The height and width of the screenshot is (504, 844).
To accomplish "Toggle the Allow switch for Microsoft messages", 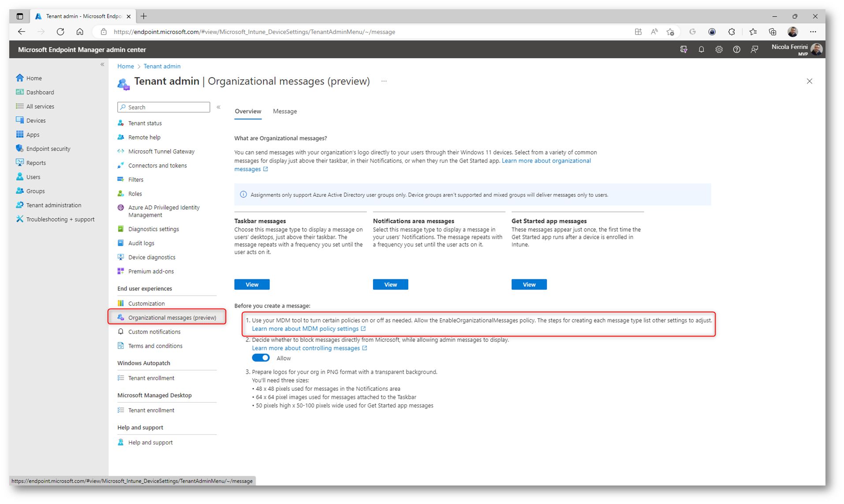I will [261, 358].
